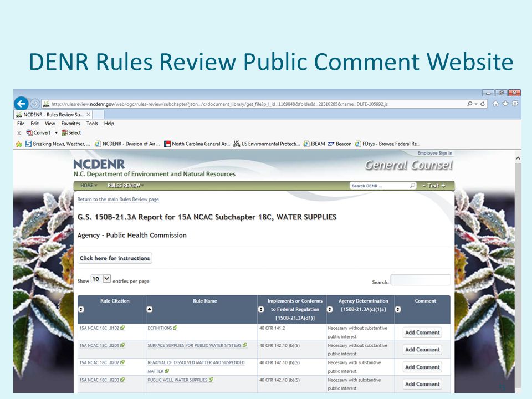Click into the table Search field
The width and height of the screenshot is (532, 399).
[x=421, y=280]
